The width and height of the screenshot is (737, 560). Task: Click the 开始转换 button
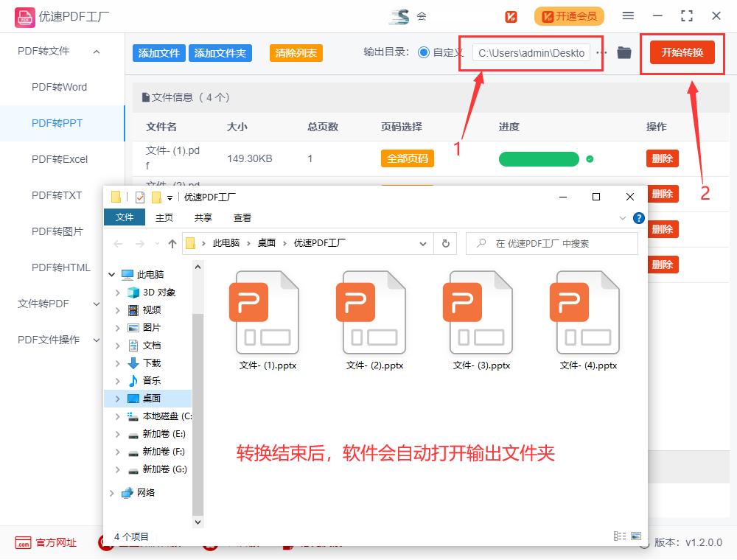click(x=682, y=53)
